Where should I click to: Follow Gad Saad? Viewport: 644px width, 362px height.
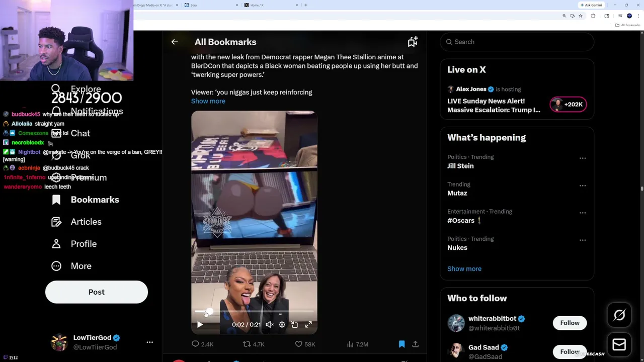point(570,352)
